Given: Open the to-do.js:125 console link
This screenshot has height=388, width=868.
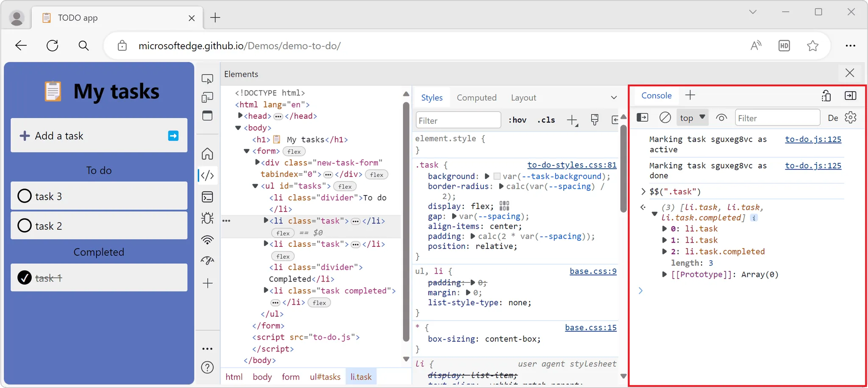Looking at the screenshot, I should (x=813, y=139).
